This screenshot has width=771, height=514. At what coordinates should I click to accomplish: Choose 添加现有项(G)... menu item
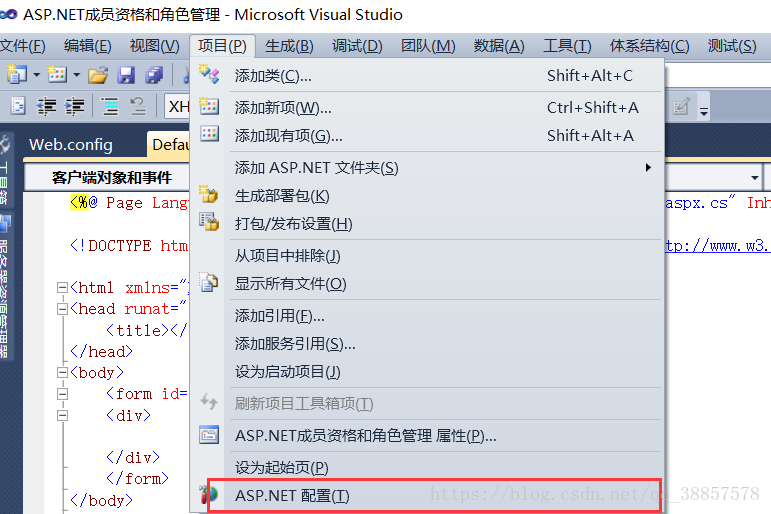(427, 135)
